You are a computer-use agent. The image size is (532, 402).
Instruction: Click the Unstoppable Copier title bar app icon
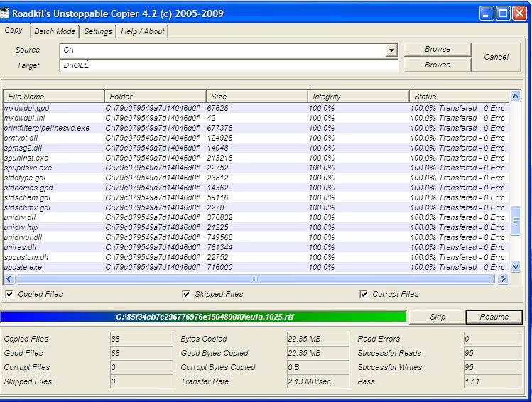(4, 13)
